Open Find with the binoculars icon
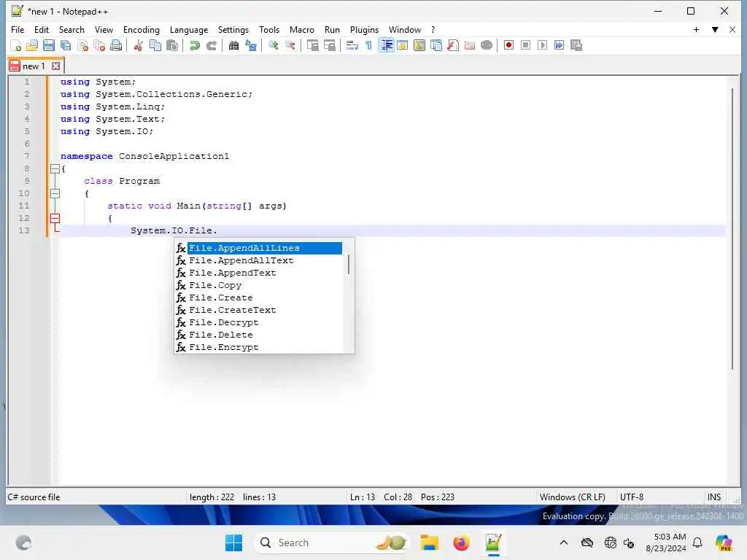 click(x=233, y=45)
